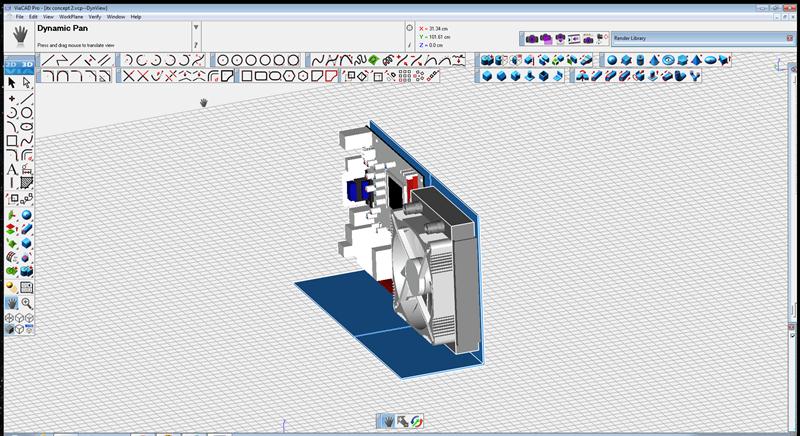Image resolution: width=800 pixels, height=436 pixels.
Task: Open the Window menu
Action: [116, 17]
